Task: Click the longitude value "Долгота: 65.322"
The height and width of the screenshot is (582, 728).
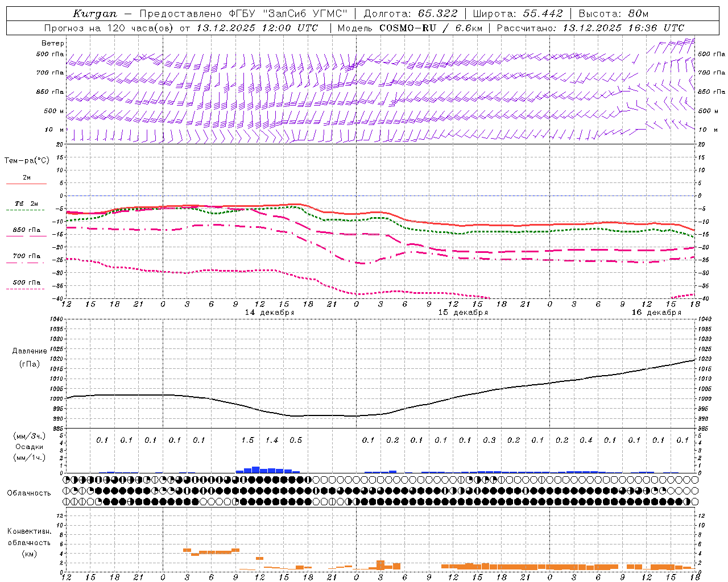Action: pos(410,14)
